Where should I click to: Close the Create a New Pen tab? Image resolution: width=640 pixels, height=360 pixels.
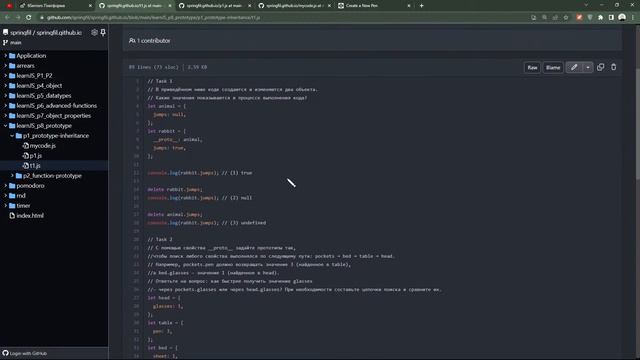click(x=409, y=6)
